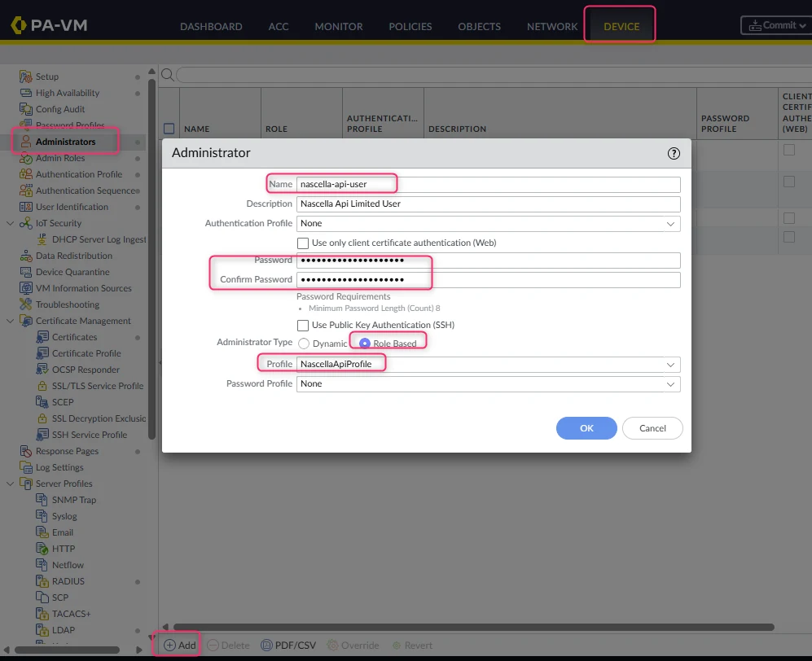Open Authentication Profile icon
Viewport: 812px width, 661px height.
click(25, 174)
